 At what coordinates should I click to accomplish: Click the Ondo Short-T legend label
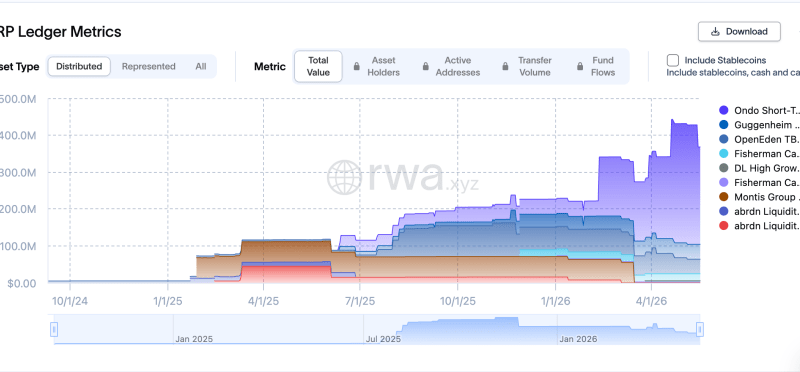[767, 110]
